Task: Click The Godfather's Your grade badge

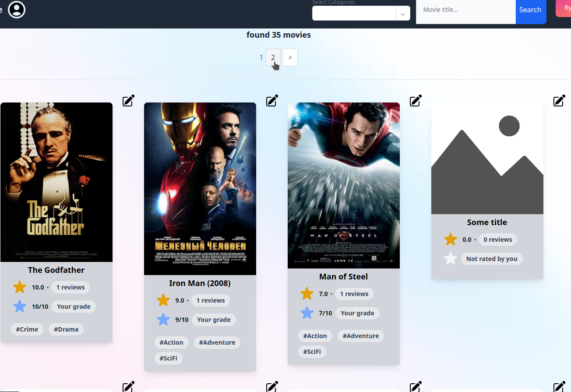Action: (74, 307)
